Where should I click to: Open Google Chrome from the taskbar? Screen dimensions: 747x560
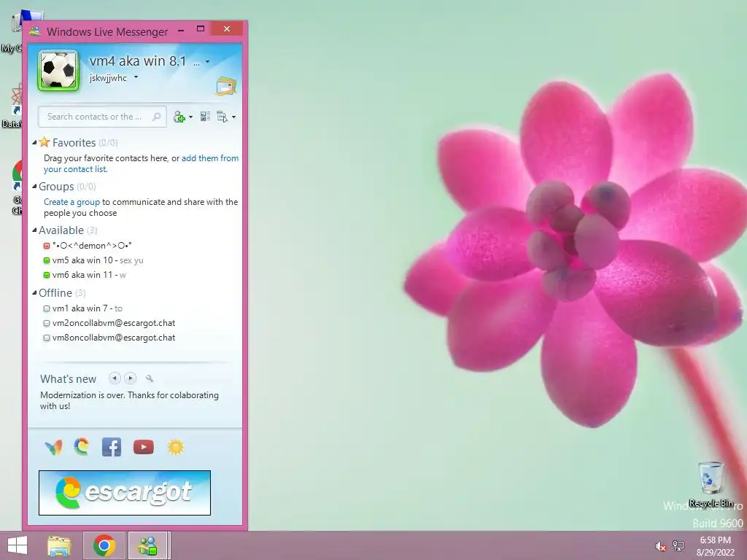(x=104, y=545)
